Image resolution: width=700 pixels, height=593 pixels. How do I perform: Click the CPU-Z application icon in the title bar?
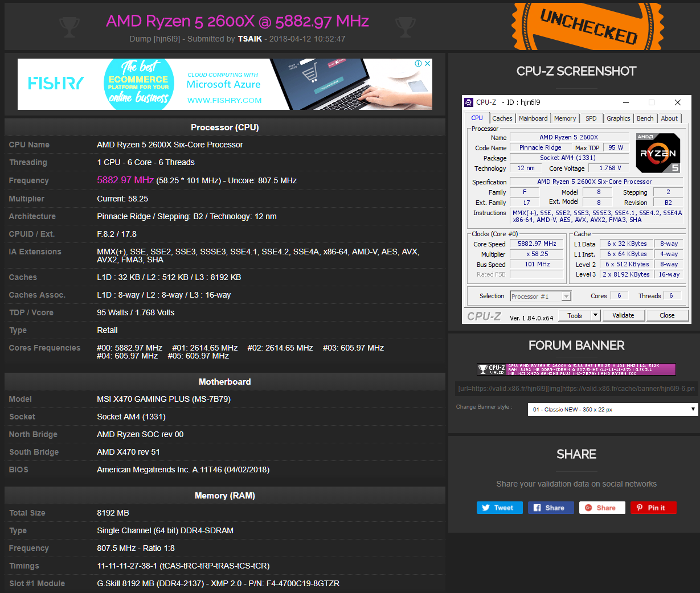pyautogui.click(x=470, y=102)
